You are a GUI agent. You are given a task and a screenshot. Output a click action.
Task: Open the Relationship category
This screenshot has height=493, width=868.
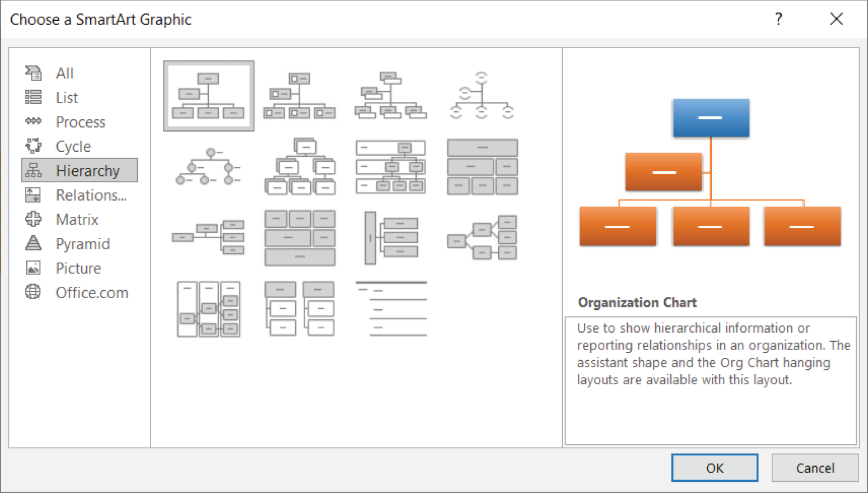(80, 195)
